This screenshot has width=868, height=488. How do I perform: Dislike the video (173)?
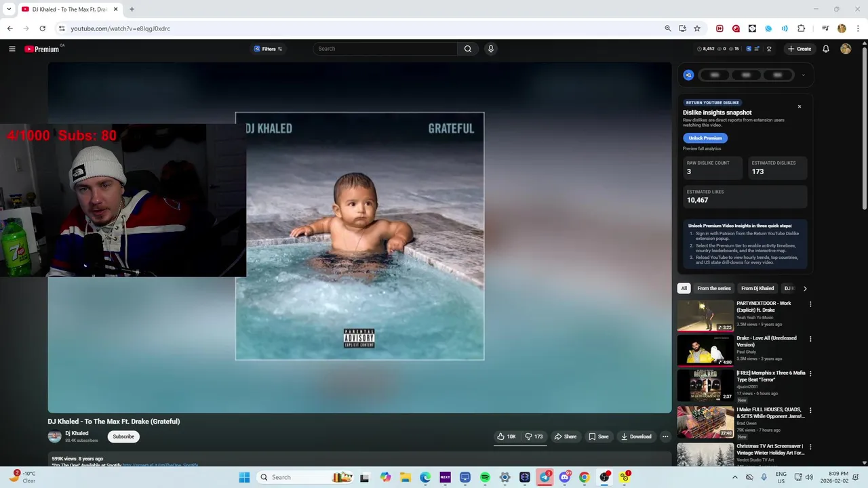(534, 436)
